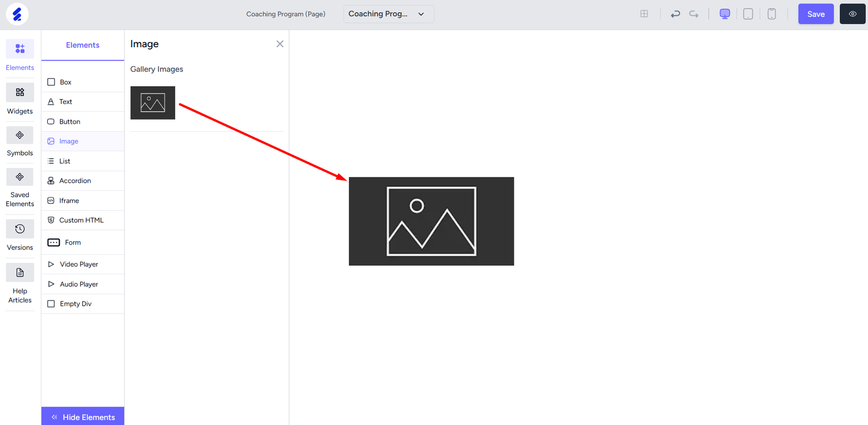Viewport: 868px width, 425px height.
Task: Open the Coaching Prog... page dropdown
Action: pyautogui.click(x=388, y=14)
